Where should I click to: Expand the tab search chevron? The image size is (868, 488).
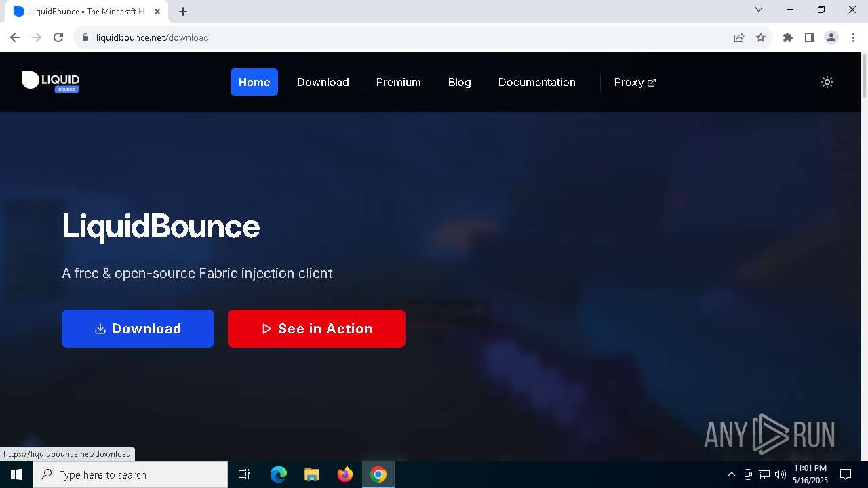coord(759,9)
